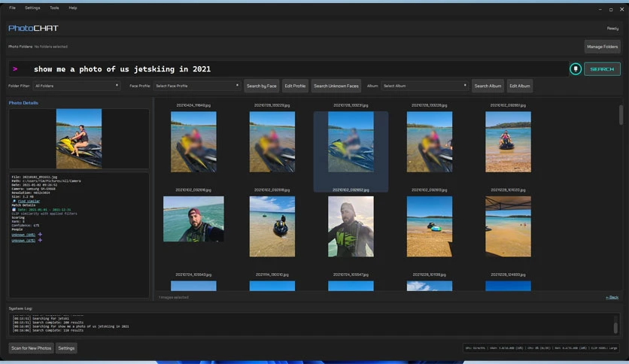Open the Folder Filter dropdown
The height and width of the screenshot is (364, 629).
pos(76,86)
